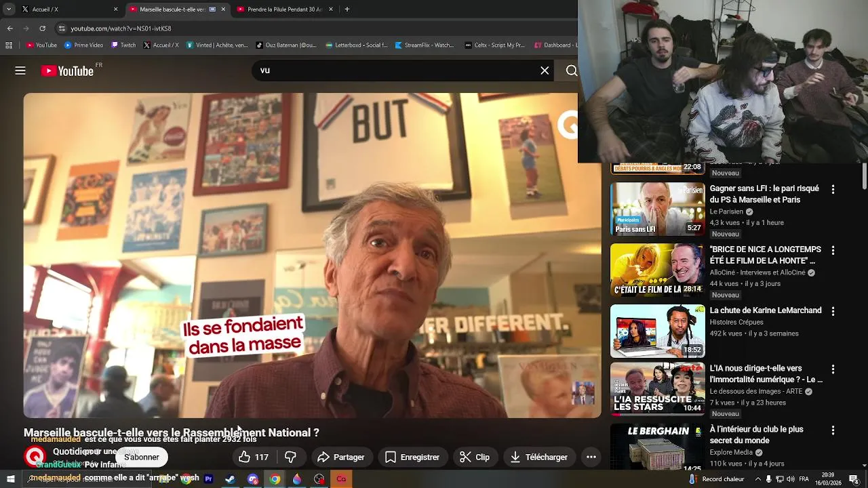The width and height of the screenshot is (868, 488).
Task: Open 'BRICE DE NICE' video thumbnail
Action: click(657, 270)
